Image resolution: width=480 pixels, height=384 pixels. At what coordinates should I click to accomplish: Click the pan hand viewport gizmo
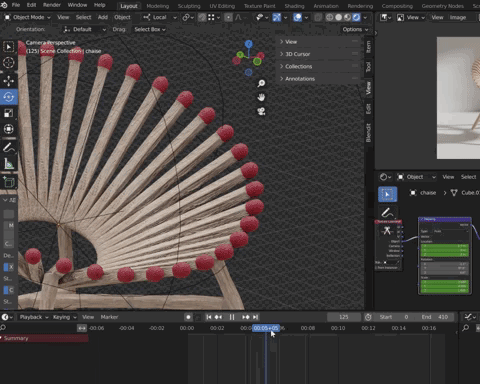coord(261,97)
